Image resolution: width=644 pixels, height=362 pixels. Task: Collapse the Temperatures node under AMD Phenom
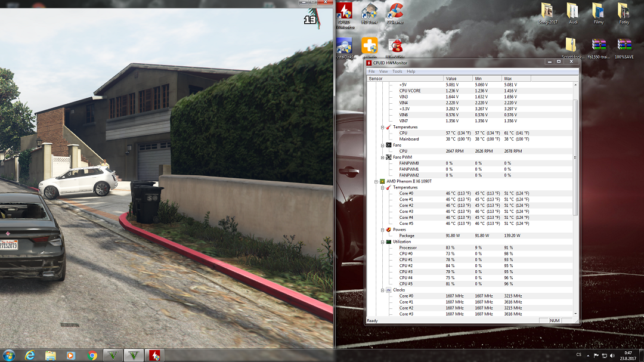point(382,188)
